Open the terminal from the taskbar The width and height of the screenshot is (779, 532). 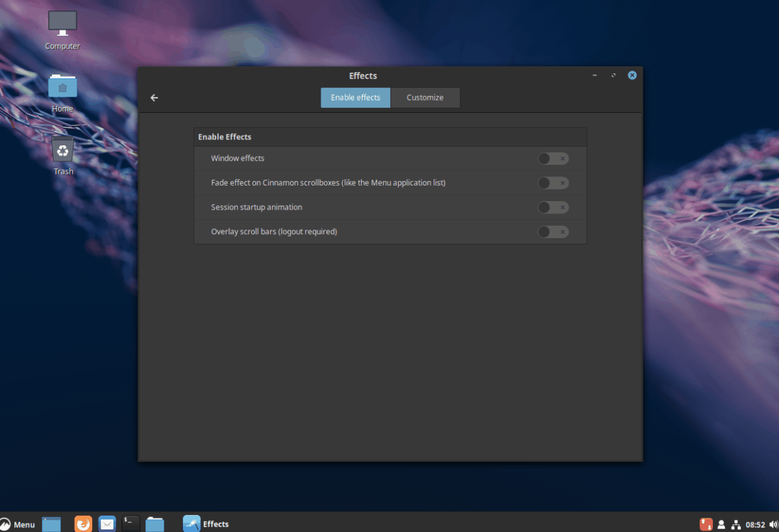pyautogui.click(x=130, y=523)
